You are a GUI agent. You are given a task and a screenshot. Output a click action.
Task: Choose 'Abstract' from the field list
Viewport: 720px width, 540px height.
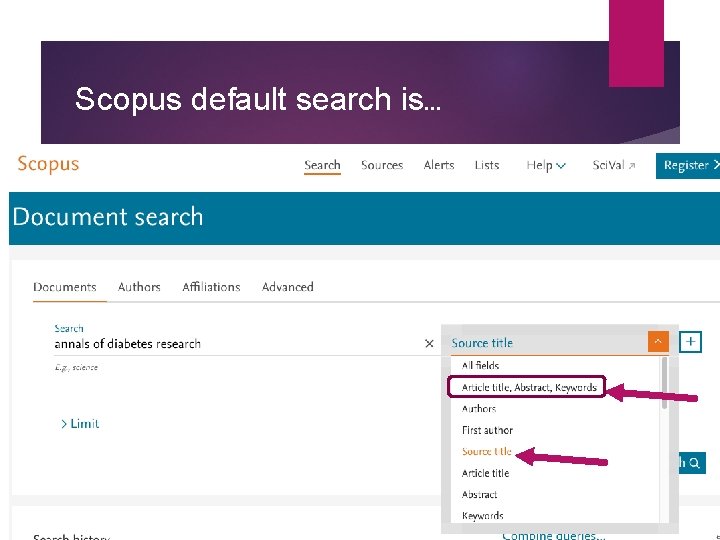click(479, 495)
